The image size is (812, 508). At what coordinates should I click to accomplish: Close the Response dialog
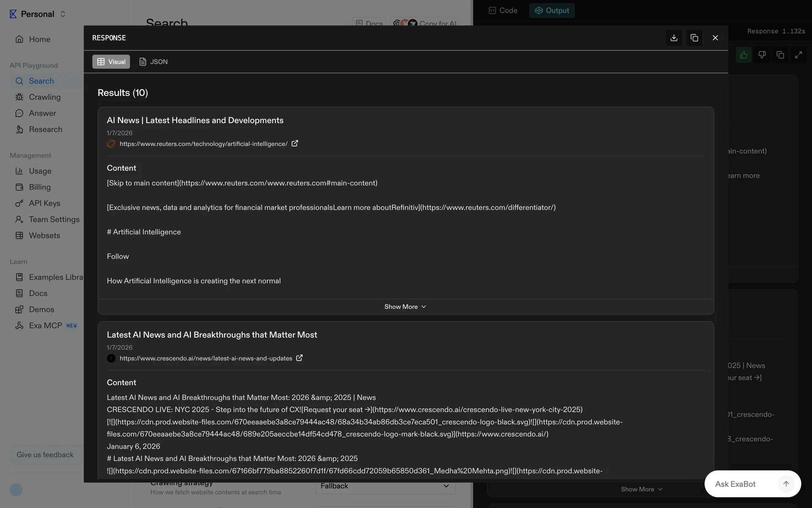(715, 38)
